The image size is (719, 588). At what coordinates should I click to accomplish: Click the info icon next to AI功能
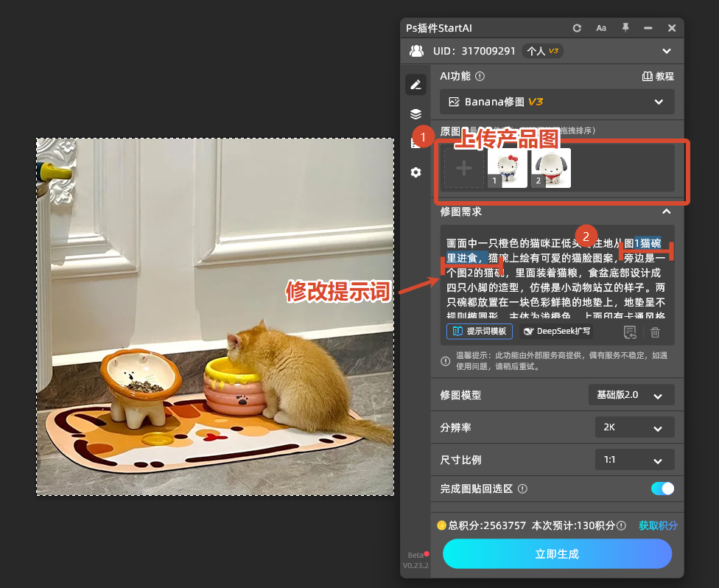coord(479,76)
